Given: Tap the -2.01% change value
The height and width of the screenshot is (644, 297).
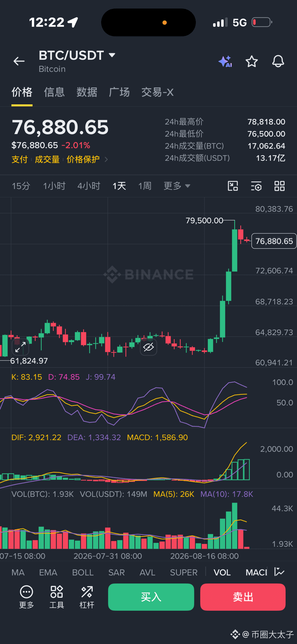Looking at the screenshot, I should click(76, 145).
